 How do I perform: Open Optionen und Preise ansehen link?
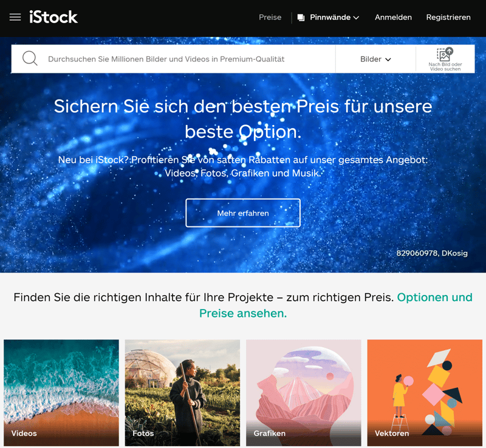tap(336, 305)
